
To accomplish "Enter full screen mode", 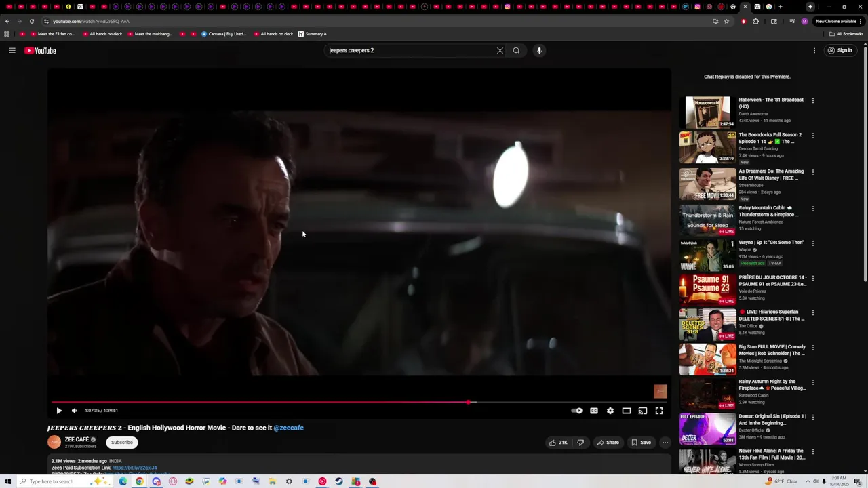I will [x=659, y=410].
